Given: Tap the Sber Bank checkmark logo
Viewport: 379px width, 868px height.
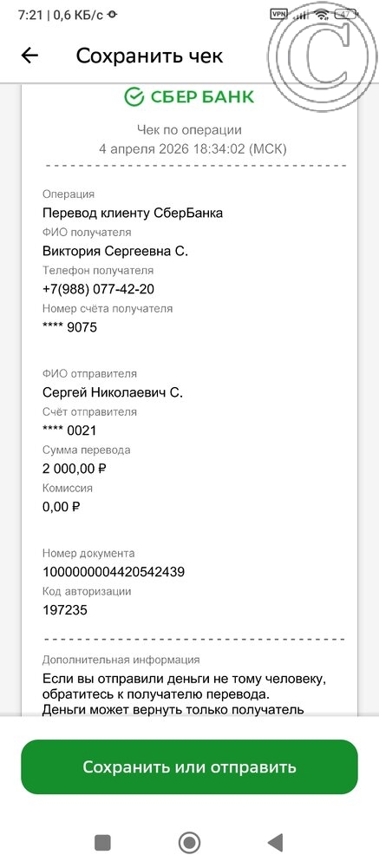Looking at the screenshot, I should pos(134,97).
